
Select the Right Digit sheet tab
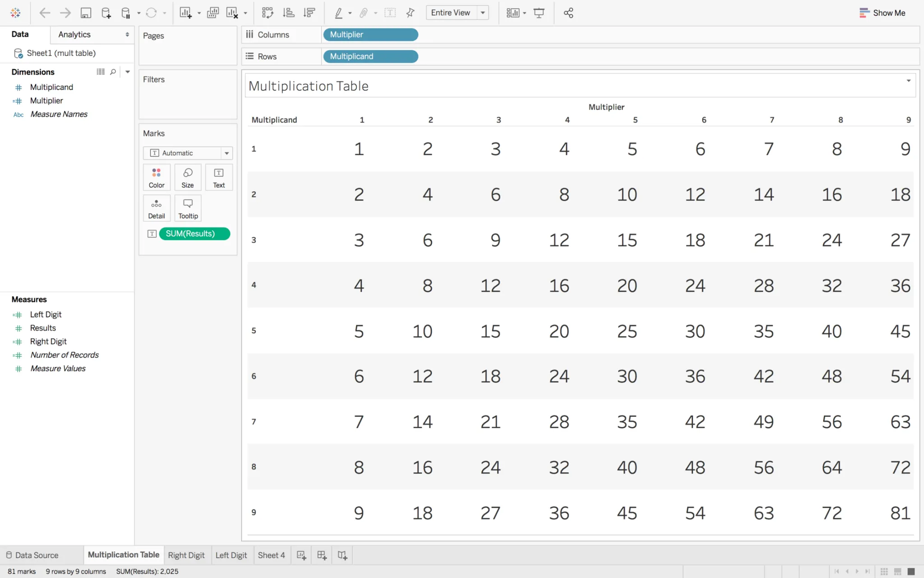pyautogui.click(x=186, y=555)
